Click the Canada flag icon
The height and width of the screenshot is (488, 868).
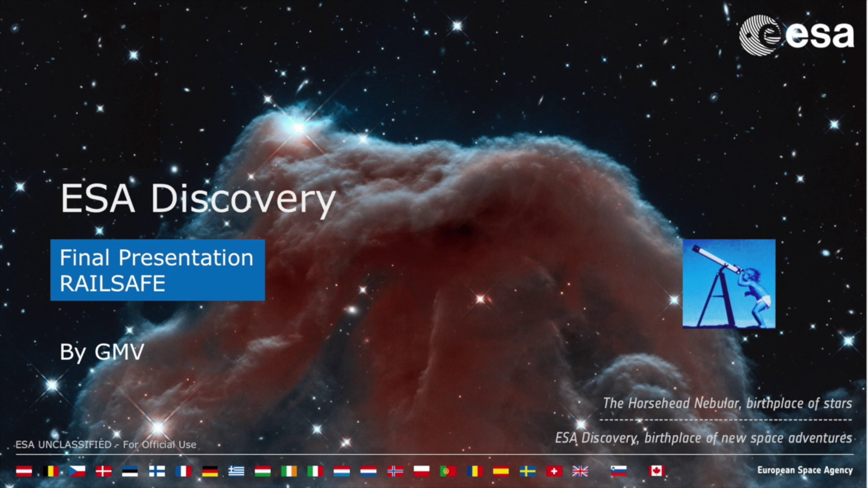click(x=656, y=471)
